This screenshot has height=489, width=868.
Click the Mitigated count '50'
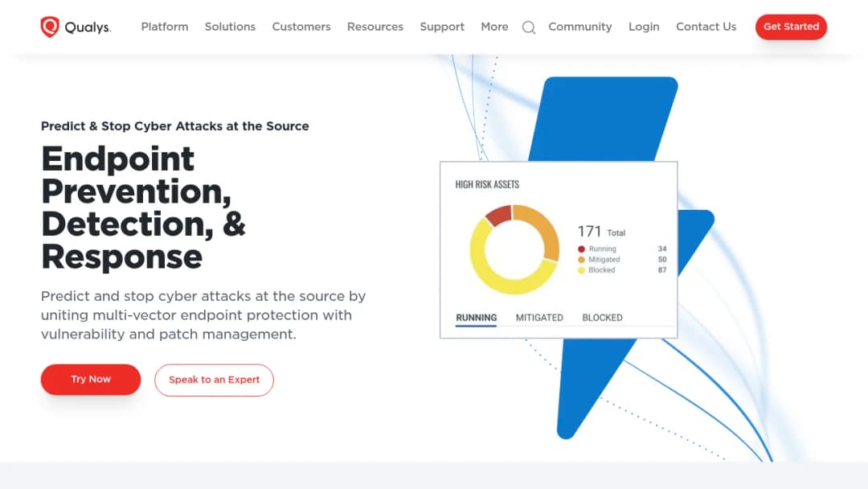(x=662, y=260)
